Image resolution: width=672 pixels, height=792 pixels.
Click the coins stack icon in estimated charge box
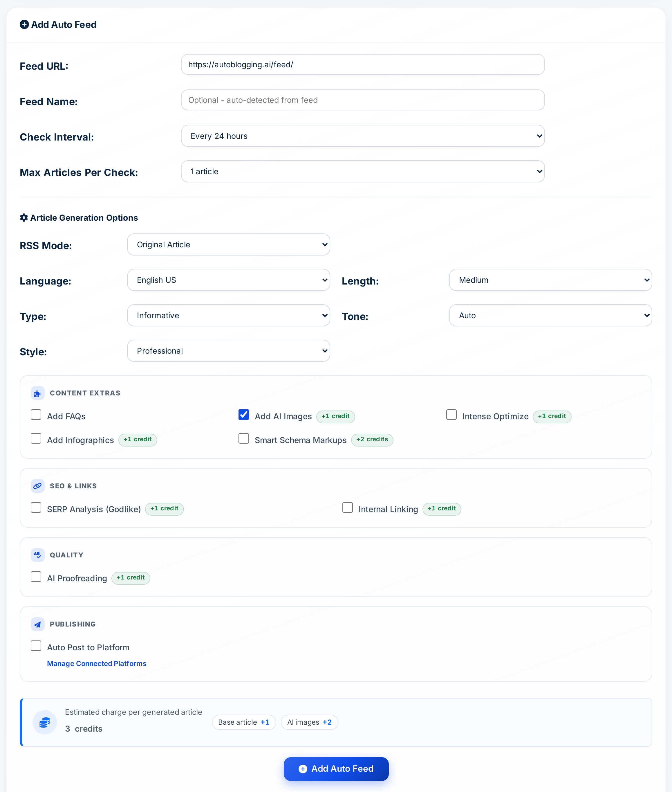click(45, 722)
